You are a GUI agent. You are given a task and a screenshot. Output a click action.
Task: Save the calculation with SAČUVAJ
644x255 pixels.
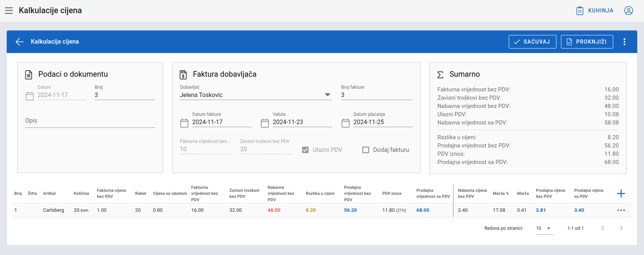click(532, 42)
